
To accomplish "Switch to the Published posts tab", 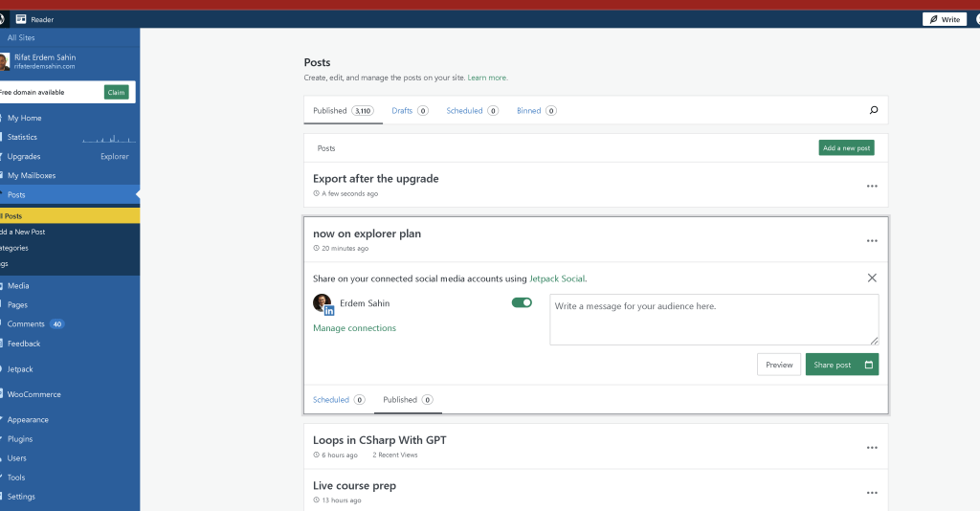I will point(344,111).
